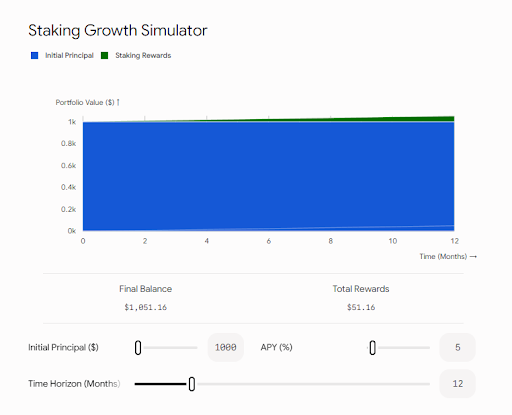This screenshot has height=415, width=512.
Task: Click the Portfolio Value ($) axis label
Action: click(x=87, y=102)
